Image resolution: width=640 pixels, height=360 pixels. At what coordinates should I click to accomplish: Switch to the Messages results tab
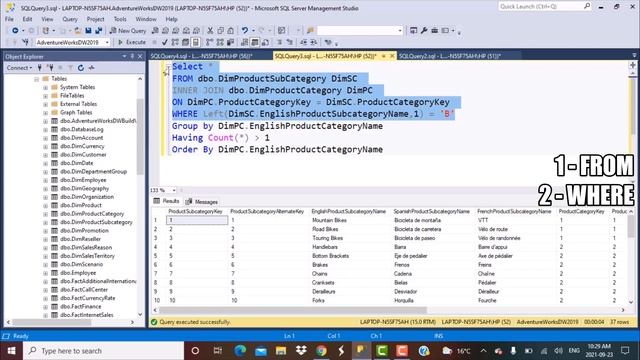coord(202,202)
